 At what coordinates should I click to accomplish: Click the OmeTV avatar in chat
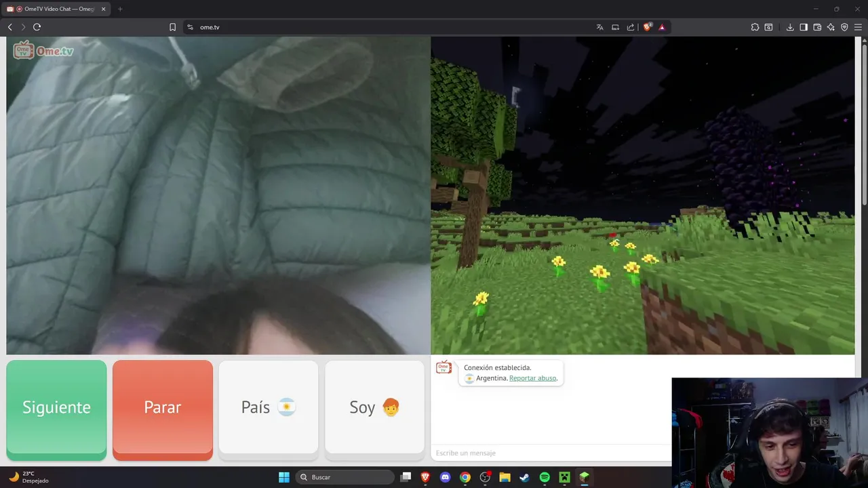click(443, 367)
